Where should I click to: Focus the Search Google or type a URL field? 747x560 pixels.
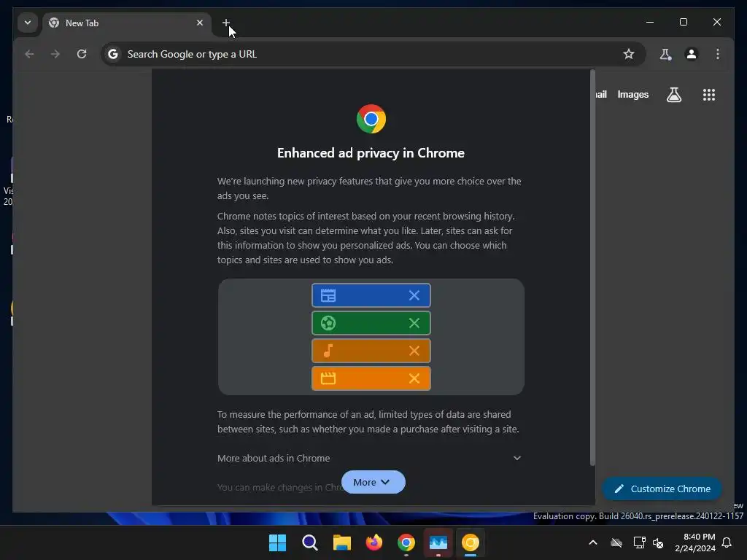tap(373, 54)
